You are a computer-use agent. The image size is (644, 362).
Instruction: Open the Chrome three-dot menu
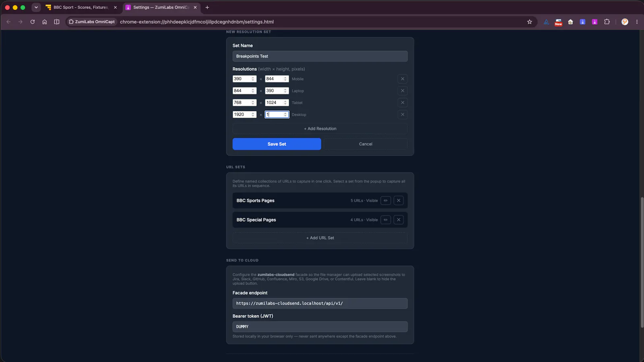pyautogui.click(x=637, y=22)
